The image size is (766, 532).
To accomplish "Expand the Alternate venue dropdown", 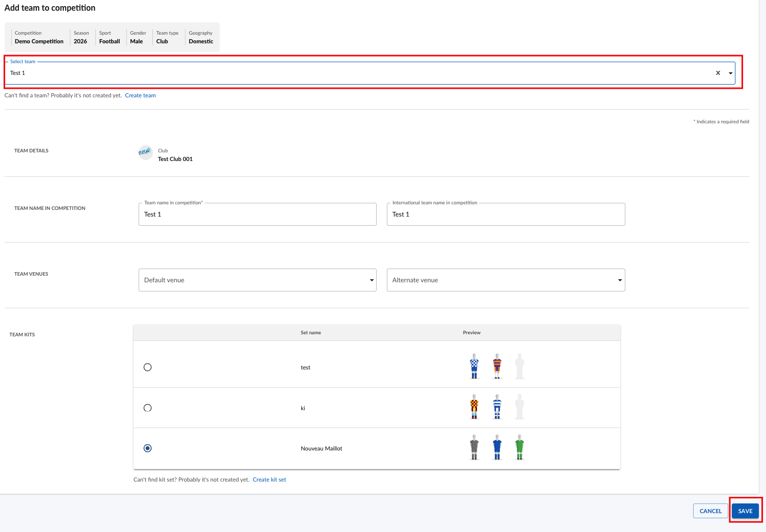I will click(x=620, y=280).
